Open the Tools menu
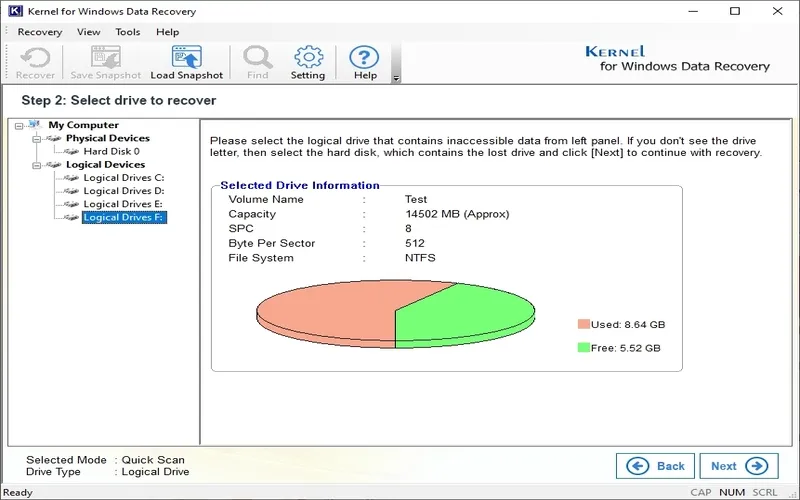Image resolution: width=800 pixels, height=500 pixels. click(128, 32)
